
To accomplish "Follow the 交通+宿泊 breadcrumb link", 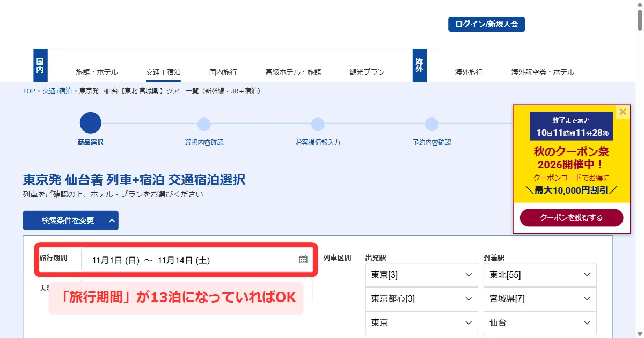I will click(57, 91).
